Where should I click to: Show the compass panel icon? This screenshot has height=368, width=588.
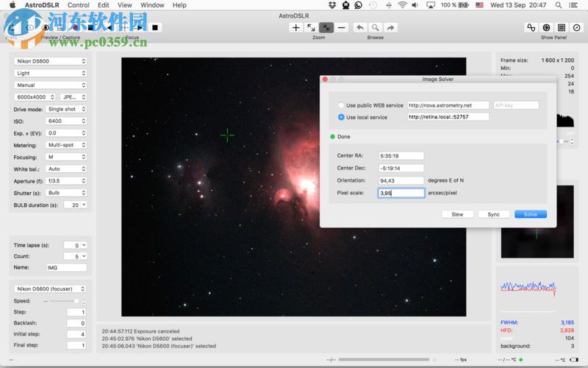click(x=577, y=27)
